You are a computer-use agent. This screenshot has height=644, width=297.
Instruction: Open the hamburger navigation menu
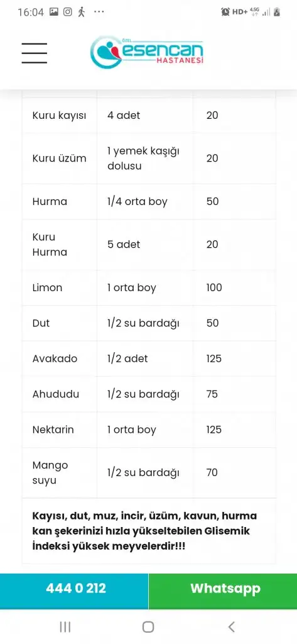(35, 53)
